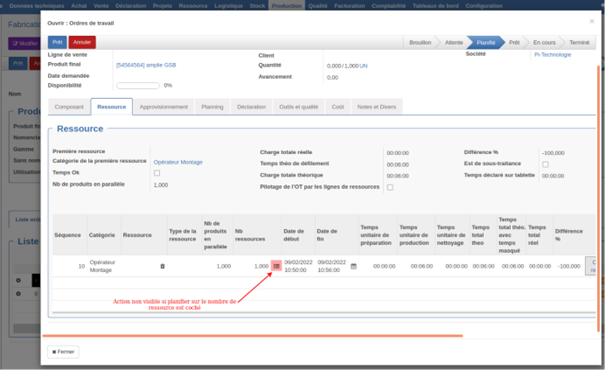Open the Qualité menu in top bar
The height and width of the screenshot is (370, 605).
point(318,6)
